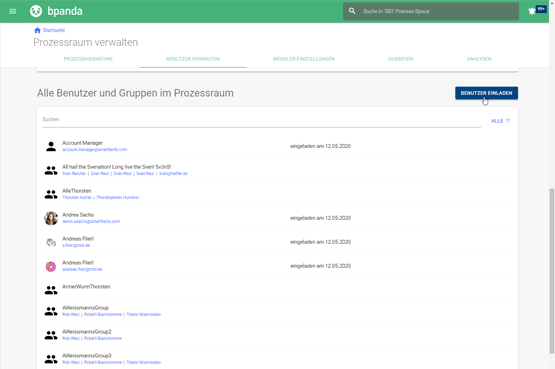
Task: Open the hamburger navigation menu
Action: (x=13, y=11)
